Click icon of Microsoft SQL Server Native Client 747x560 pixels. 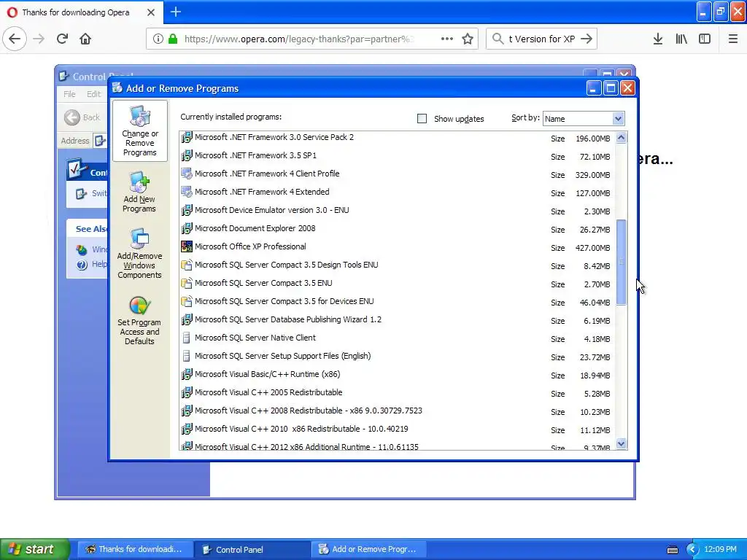[187, 338]
